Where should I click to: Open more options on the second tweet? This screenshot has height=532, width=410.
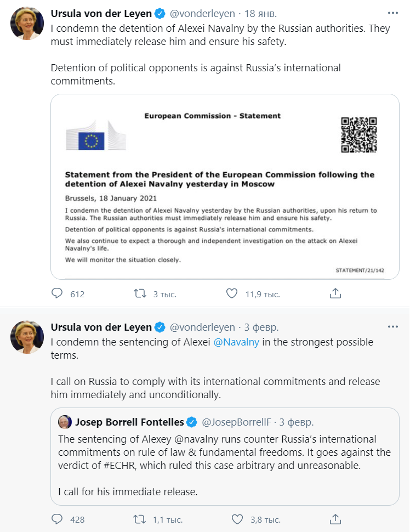tap(392, 327)
